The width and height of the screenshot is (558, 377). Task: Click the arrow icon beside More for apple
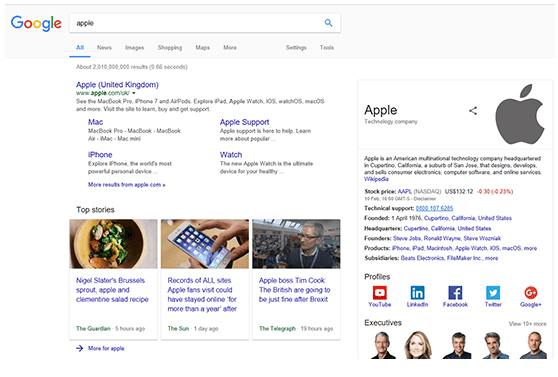(x=80, y=348)
